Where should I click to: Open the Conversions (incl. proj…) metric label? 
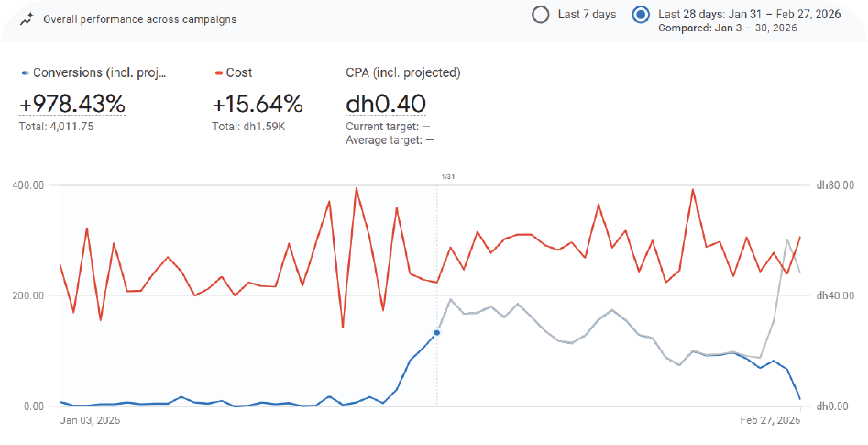(x=99, y=73)
